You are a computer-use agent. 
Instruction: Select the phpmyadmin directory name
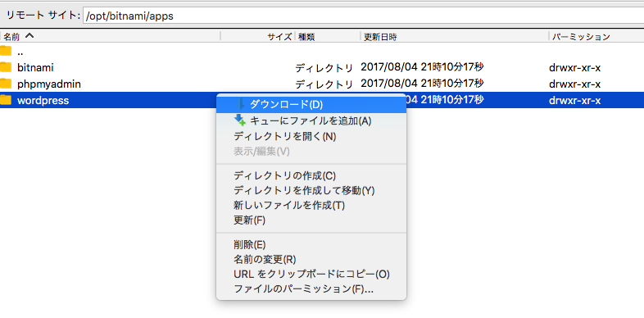(49, 84)
